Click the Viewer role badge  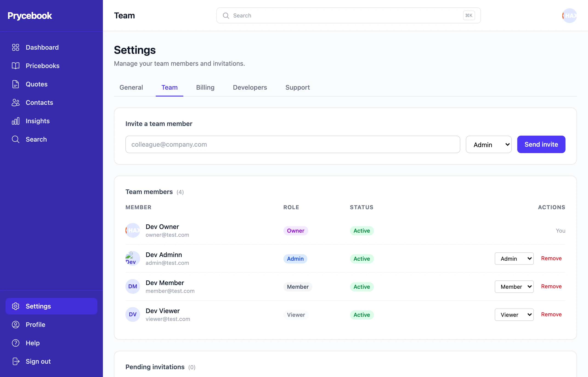pyautogui.click(x=296, y=315)
